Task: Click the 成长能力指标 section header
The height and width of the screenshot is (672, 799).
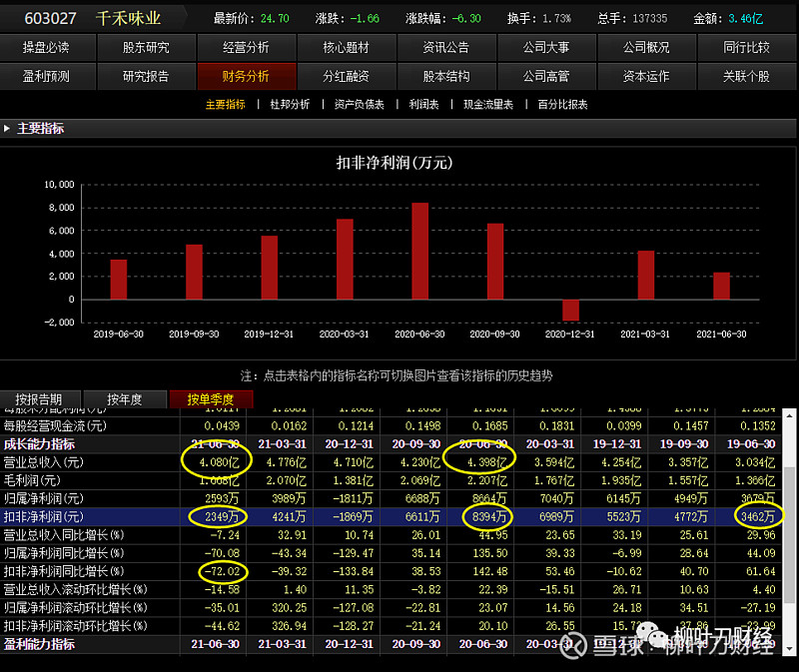Action: coord(39,444)
